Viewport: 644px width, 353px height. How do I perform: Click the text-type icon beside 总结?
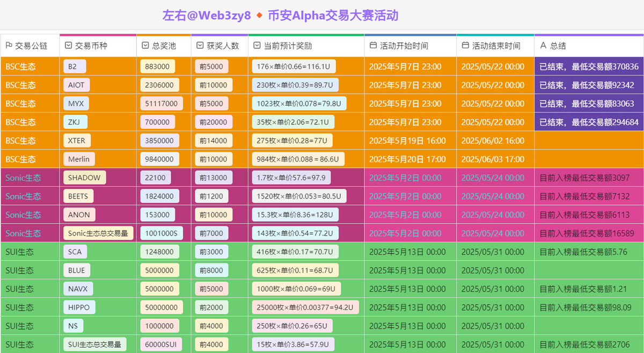[x=543, y=46]
